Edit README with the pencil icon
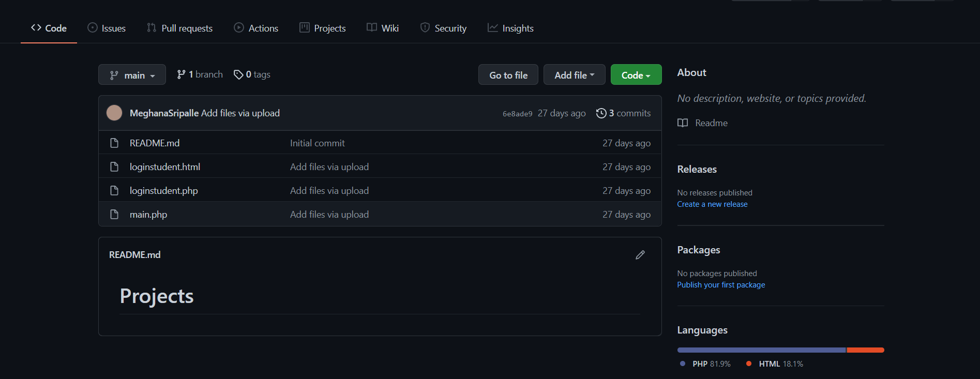This screenshot has width=980, height=379. 640,254
